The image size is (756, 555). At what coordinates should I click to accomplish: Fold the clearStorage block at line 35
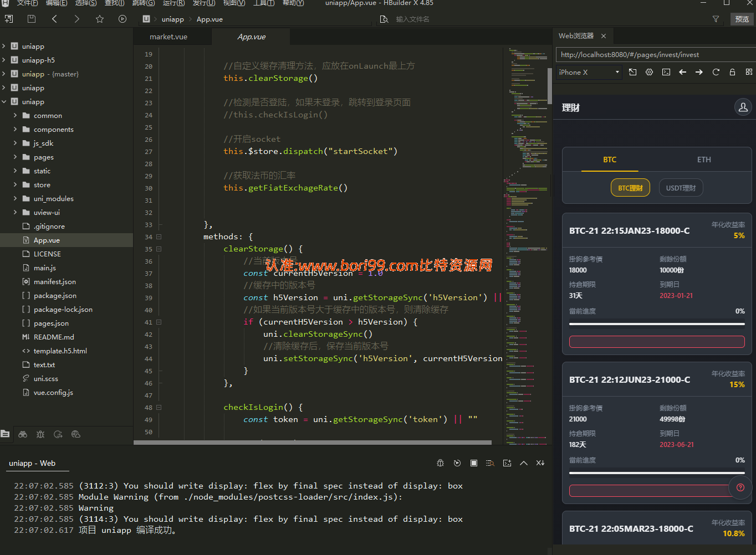point(159,249)
